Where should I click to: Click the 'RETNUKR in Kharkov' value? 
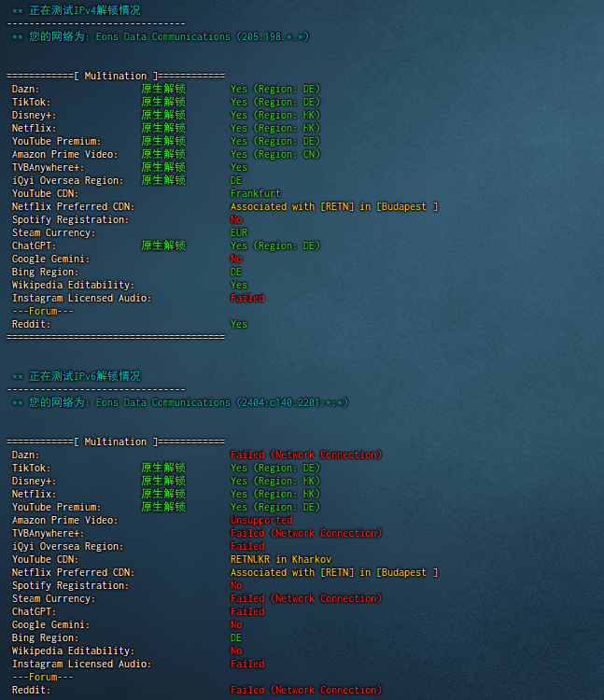[x=281, y=559]
